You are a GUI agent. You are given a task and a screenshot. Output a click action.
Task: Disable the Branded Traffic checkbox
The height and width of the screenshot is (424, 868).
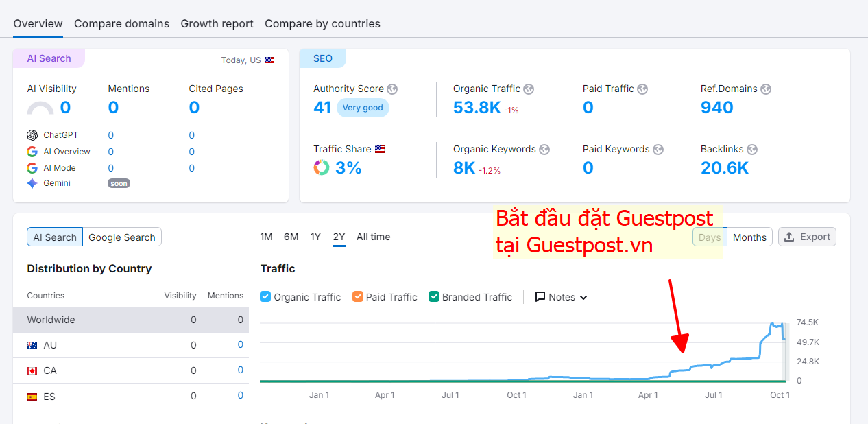434,297
